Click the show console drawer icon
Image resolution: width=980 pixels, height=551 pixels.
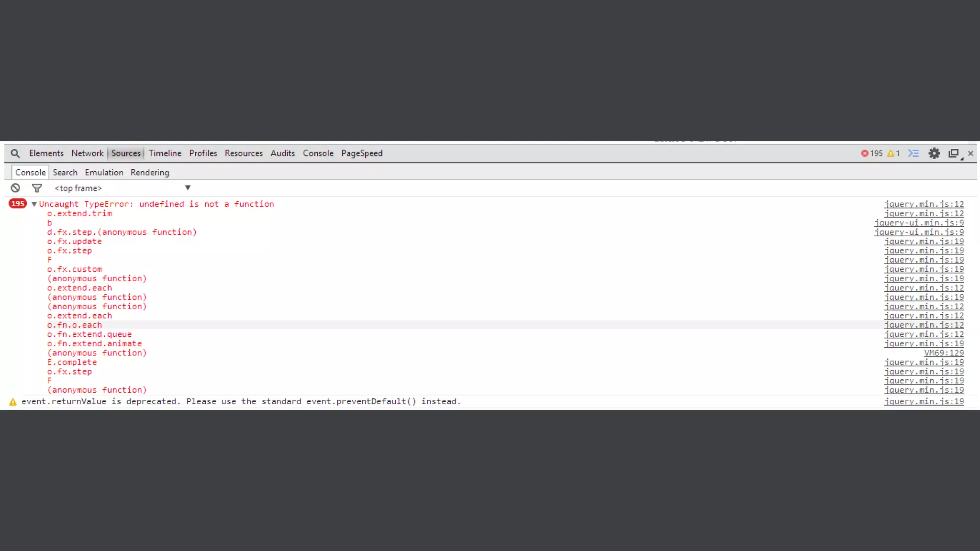point(913,154)
